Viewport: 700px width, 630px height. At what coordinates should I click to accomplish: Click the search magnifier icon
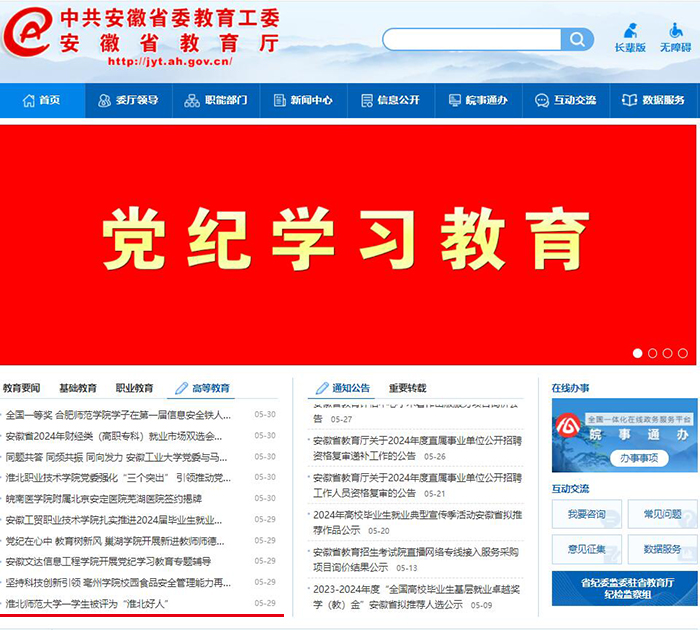[577, 40]
